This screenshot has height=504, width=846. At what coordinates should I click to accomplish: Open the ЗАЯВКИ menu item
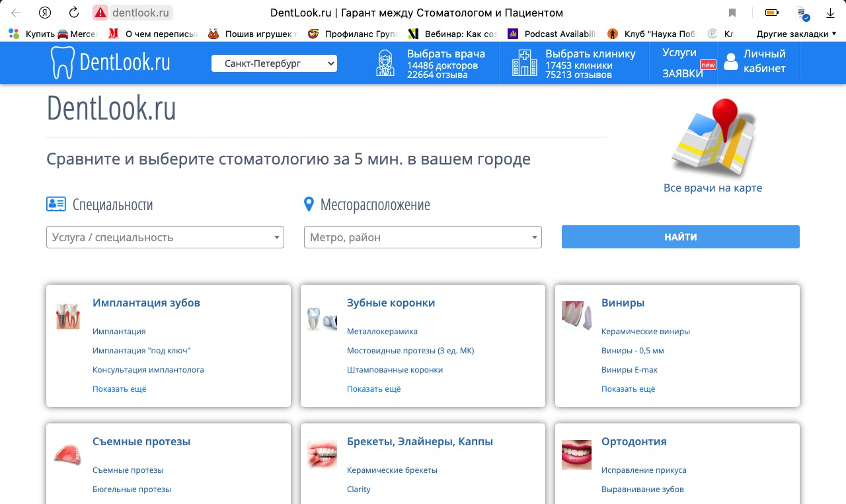pyautogui.click(x=683, y=74)
